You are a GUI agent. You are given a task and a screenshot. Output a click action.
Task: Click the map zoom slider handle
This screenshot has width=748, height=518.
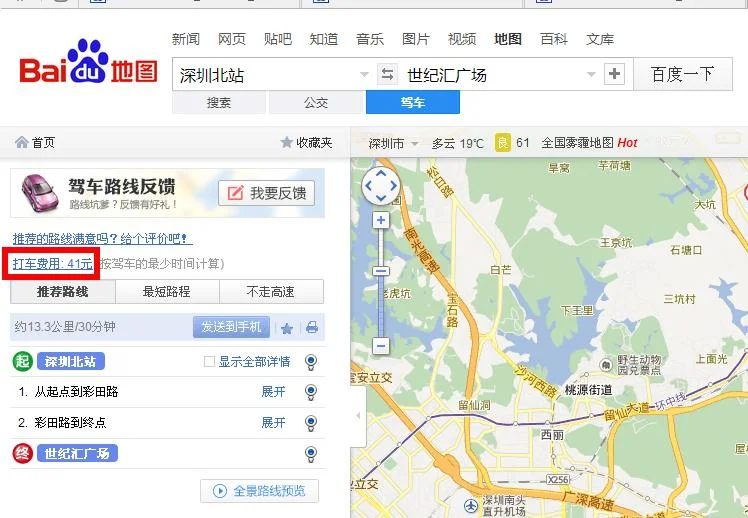coord(381,271)
